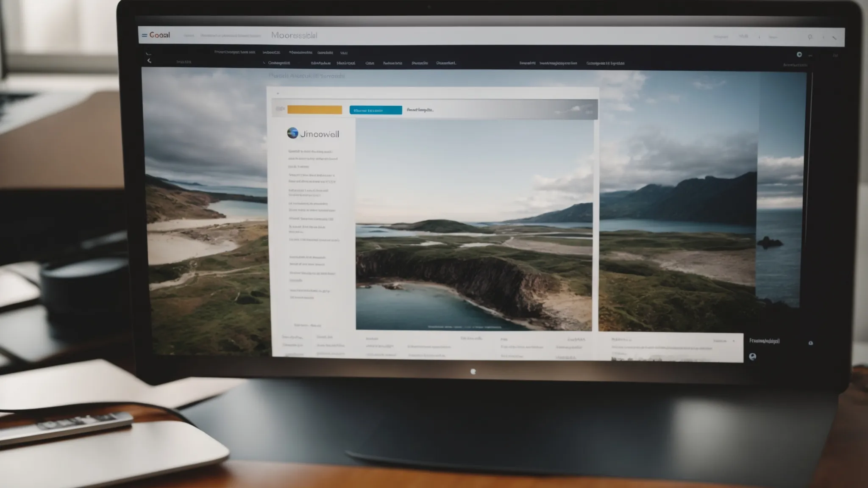Open the hamburger menu beside Cooral

coord(144,35)
